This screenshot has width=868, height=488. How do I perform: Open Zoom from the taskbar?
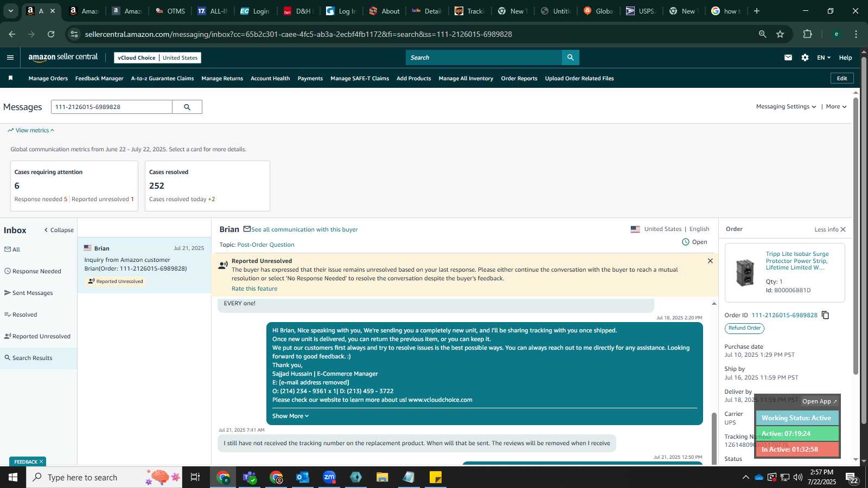[x=329, y=477]
